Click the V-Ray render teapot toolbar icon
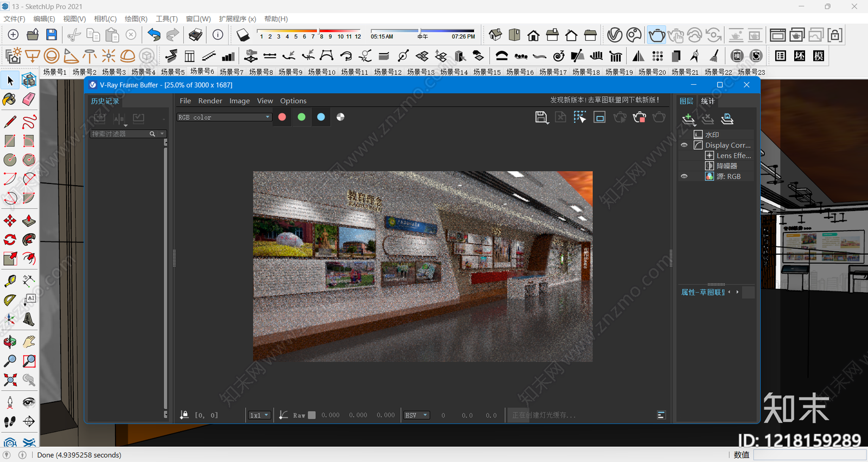Viewport: 868px width, 462px height. (656, 35)
